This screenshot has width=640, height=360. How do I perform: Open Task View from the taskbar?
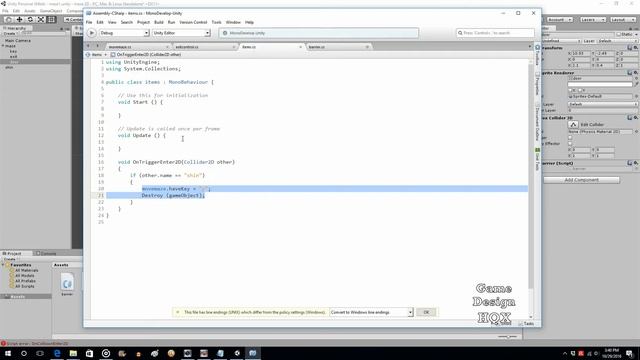click(40, 353)
